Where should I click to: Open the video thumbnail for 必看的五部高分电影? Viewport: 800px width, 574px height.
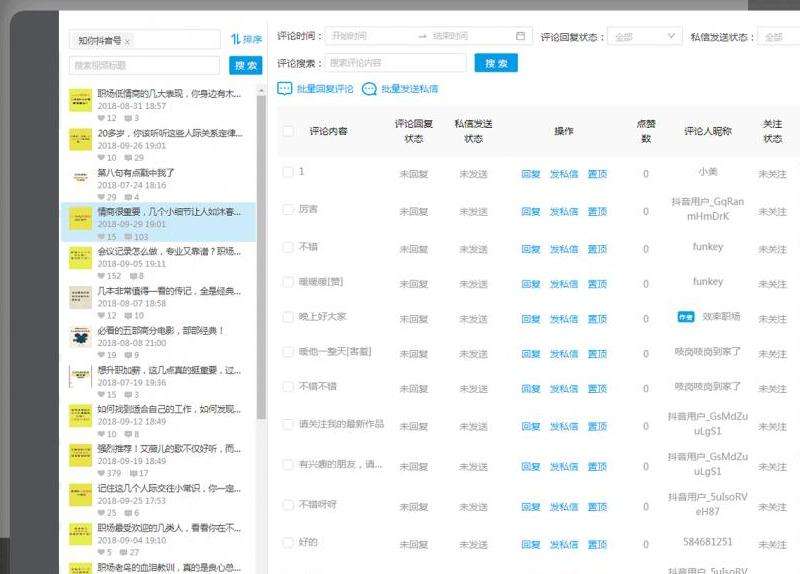tap(80, 337)
